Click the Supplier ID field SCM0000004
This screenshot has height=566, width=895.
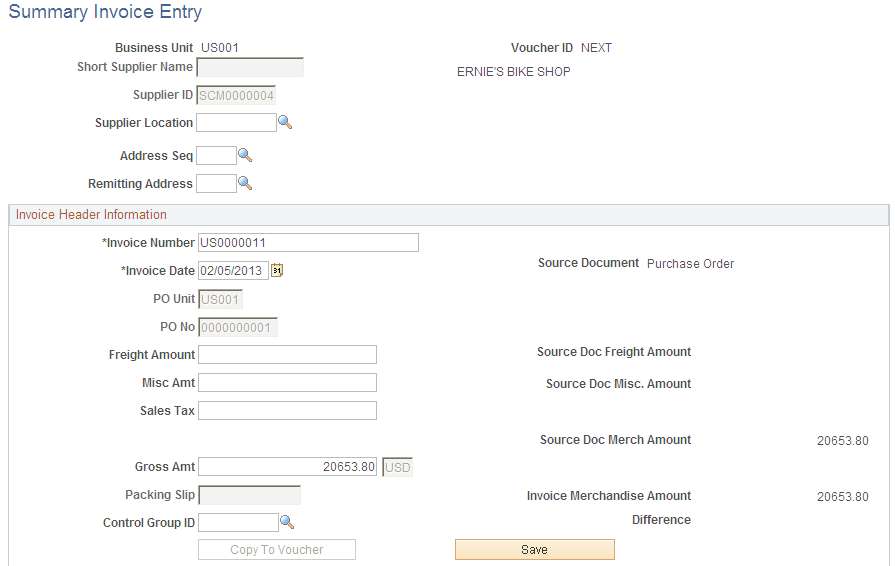[x=236, y=95]
